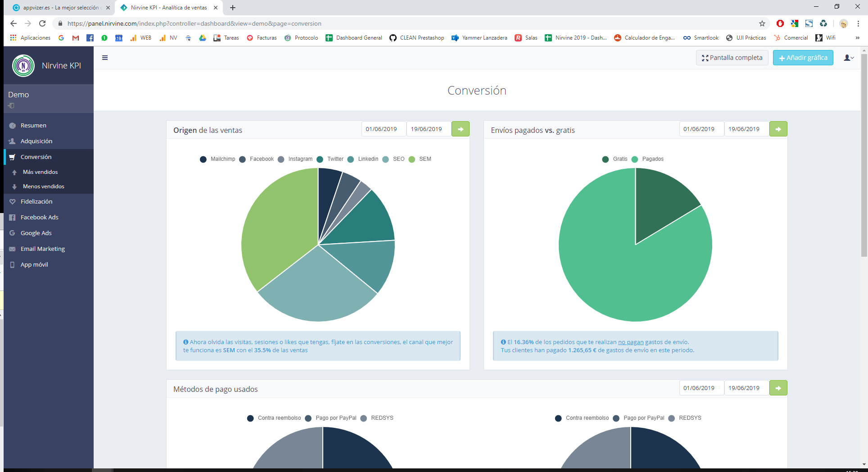Click Añadir gráfica button
This screenshot has width=868, height=472.
803,58
